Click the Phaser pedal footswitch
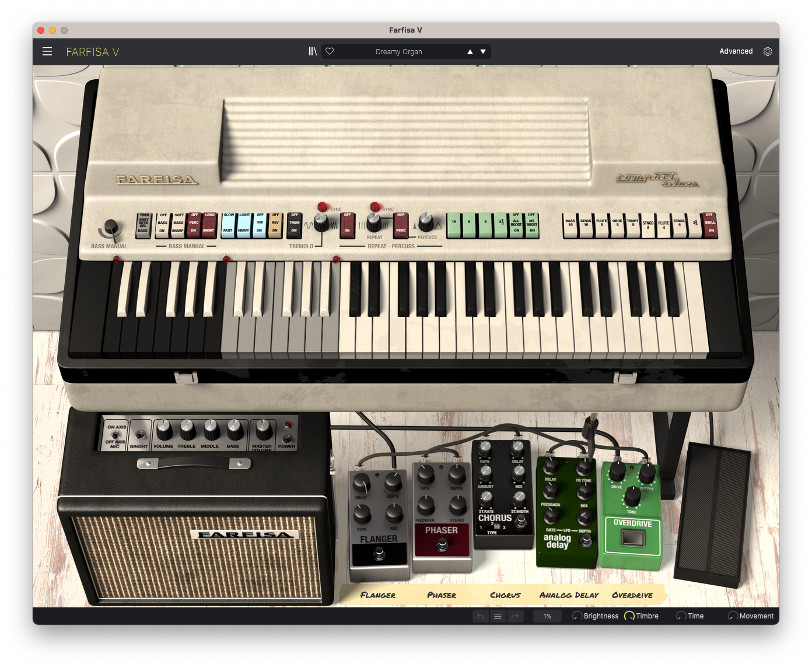The image size is (812, 668). 443,545
